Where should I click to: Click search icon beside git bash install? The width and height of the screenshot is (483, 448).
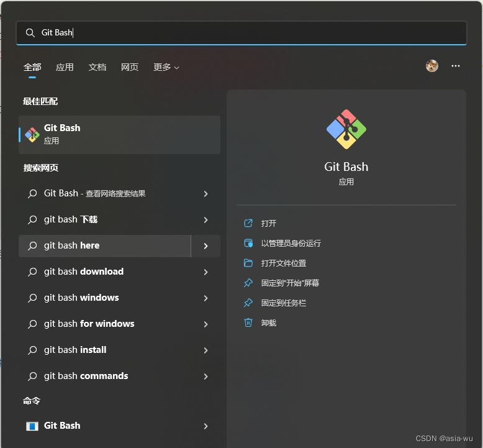(x=32, y=350)
